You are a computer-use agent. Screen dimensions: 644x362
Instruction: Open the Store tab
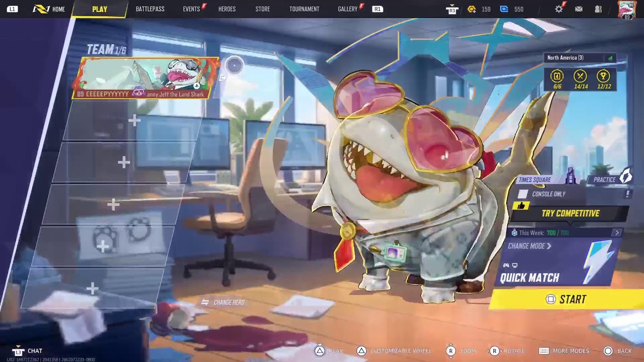(x=263, y=9)
